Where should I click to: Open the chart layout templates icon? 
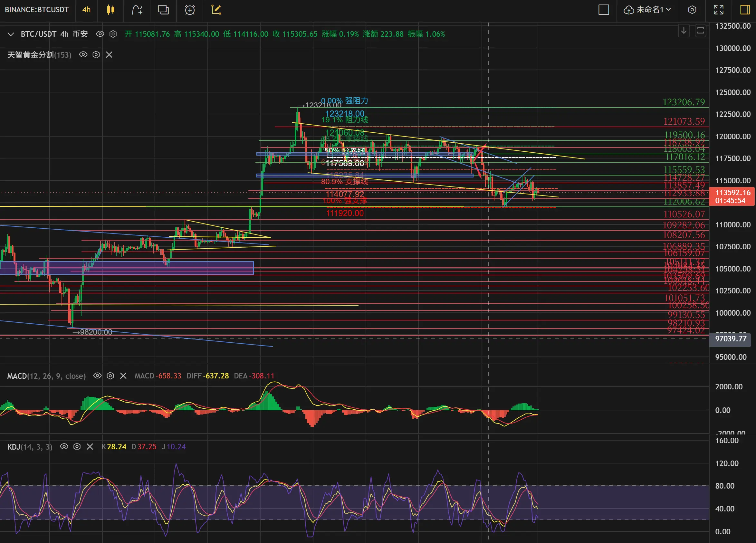tap(163, 10)
